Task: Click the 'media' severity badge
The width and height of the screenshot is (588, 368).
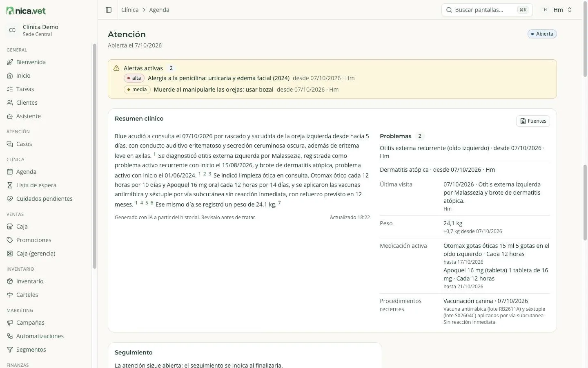Action: [137, 90]
